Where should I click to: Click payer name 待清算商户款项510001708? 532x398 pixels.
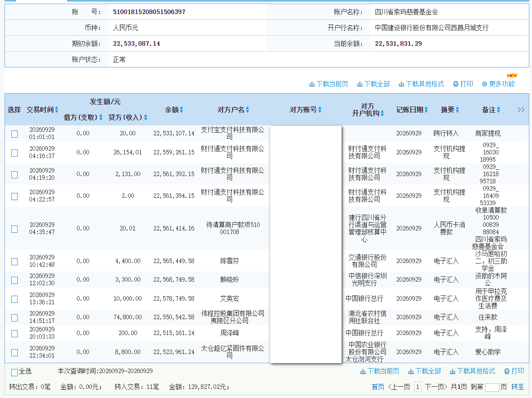[233, 228]
